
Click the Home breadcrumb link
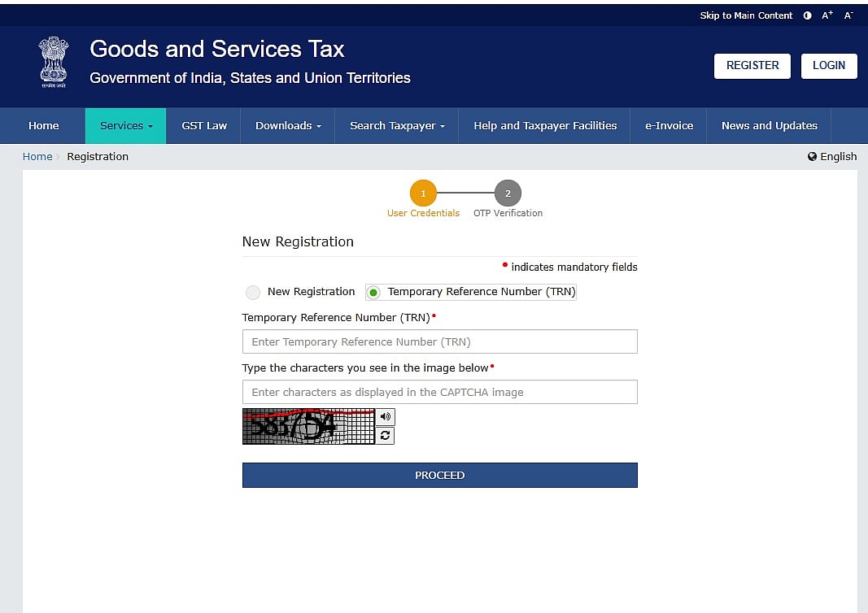tap(37, 156)
